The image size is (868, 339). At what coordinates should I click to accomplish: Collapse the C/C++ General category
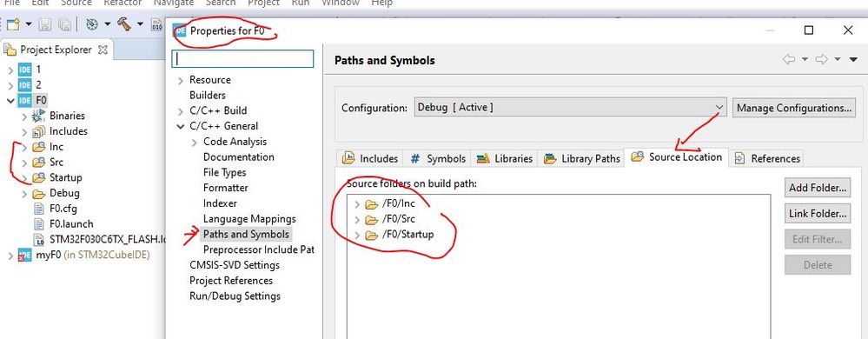tap(181, 126)
